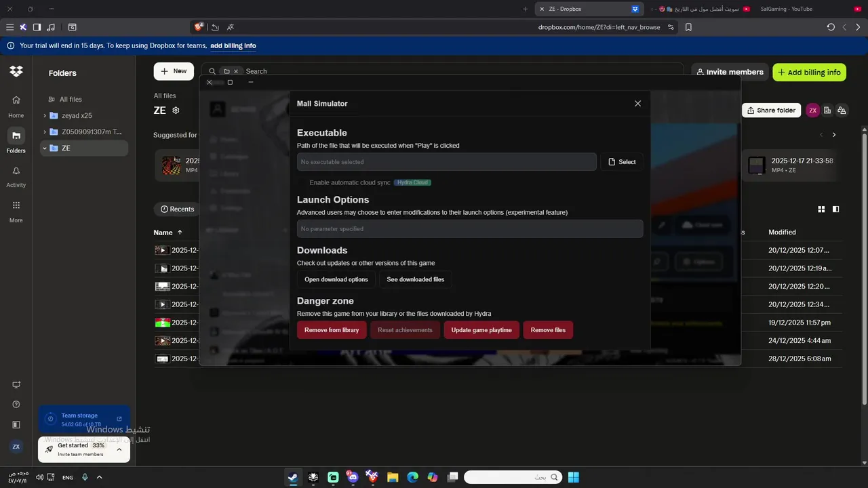Click Invite members button

click(729, 72)
